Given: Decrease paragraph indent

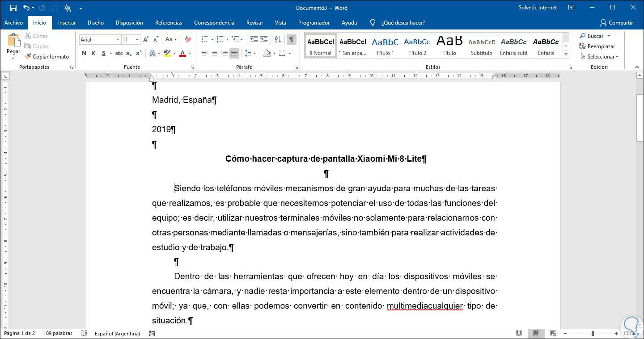Looking at the screenshot, I should [254, 39].
